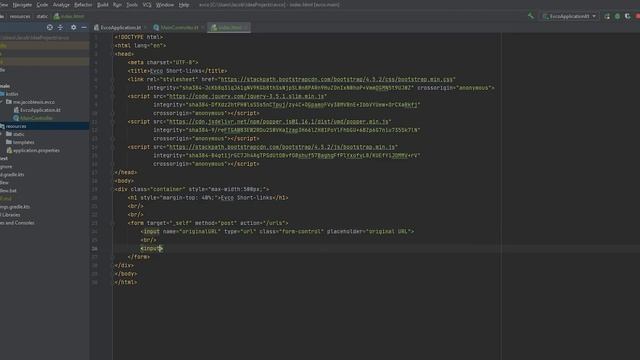Image resolution: width=640 pixels, height=360 pixels.
Task: Click the expand/collapse all icon in Project panel
Action: coord(60,27)
